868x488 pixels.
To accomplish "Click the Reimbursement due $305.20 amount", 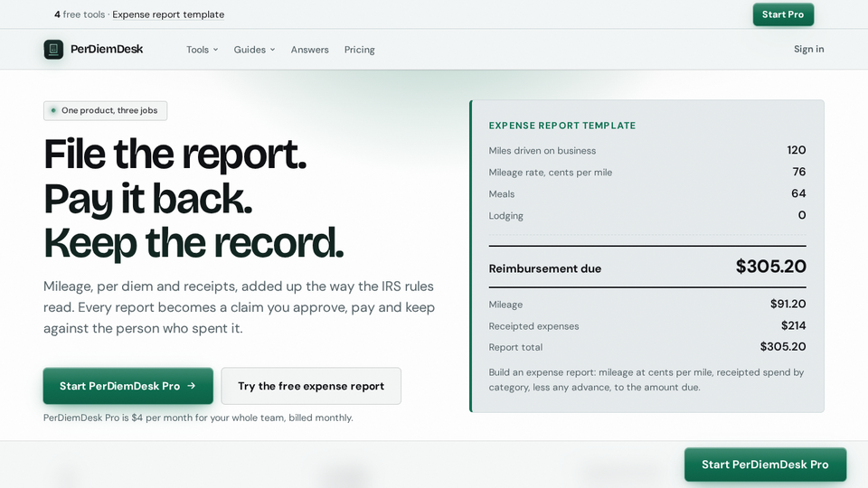I will pyautogui.click(x=770, y=267).
